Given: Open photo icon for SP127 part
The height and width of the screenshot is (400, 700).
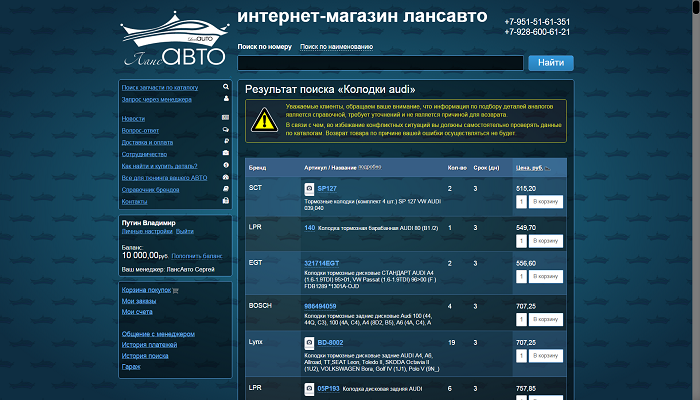Looking at the screenshot, I should click(309, 189).
